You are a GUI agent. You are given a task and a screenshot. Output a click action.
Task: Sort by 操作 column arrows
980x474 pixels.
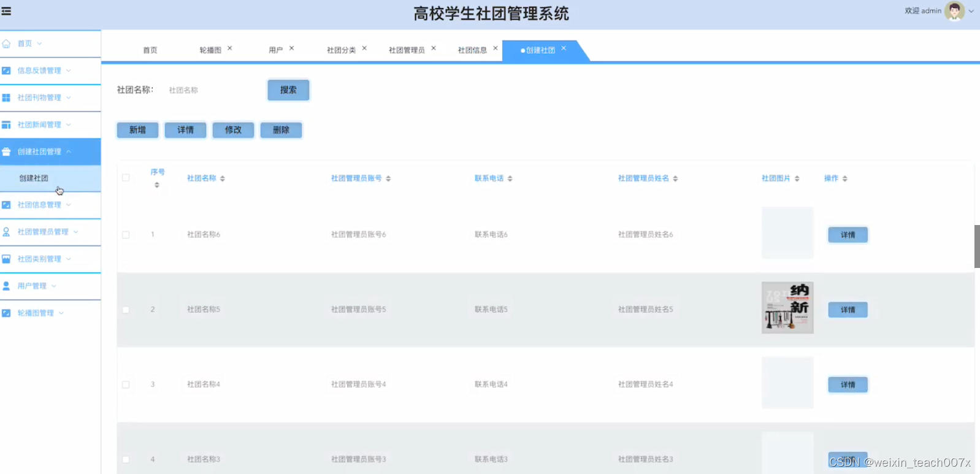845,178
